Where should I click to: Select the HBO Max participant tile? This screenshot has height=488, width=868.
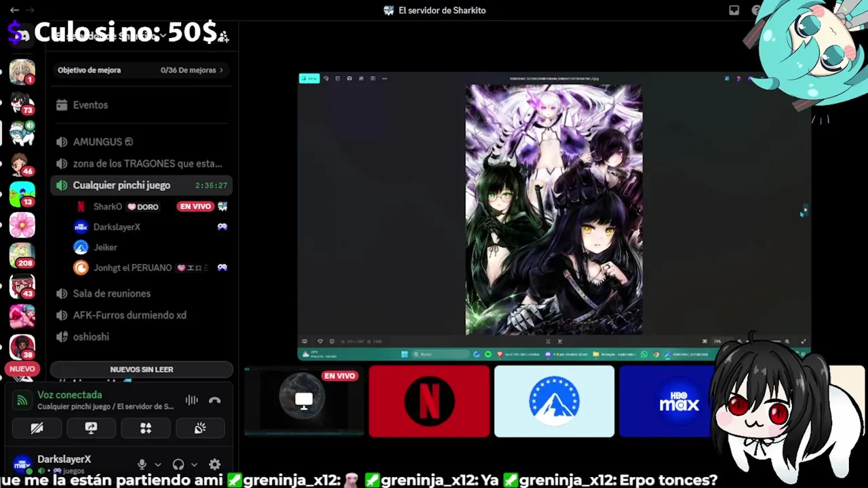tap(679, 401)
